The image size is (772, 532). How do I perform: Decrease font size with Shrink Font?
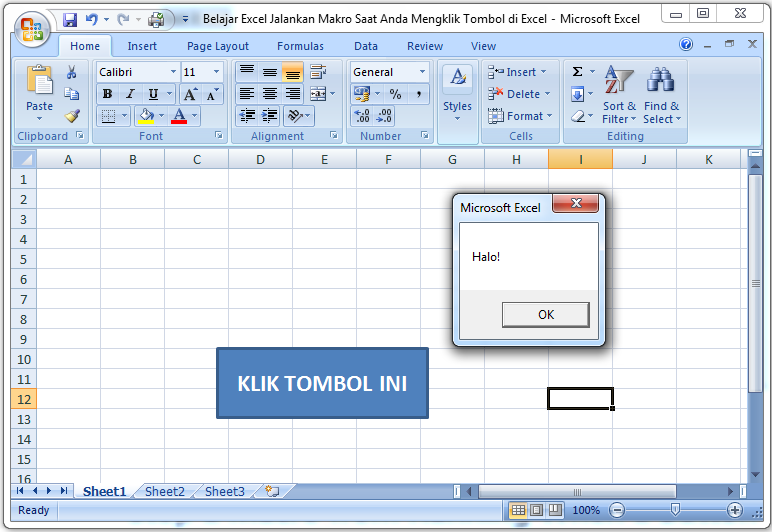pyautogui.click(x=212, y=94)
